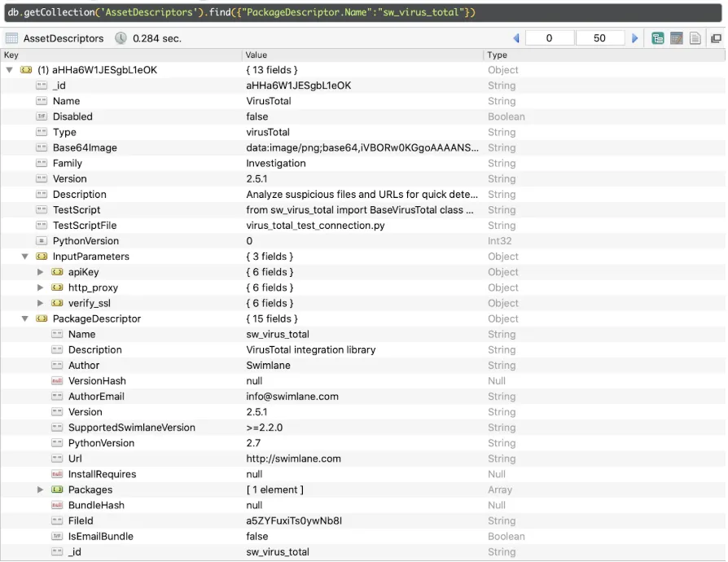Select the Base64Image data:image/png value
728x562 pixels.
[x=362, y=147]
